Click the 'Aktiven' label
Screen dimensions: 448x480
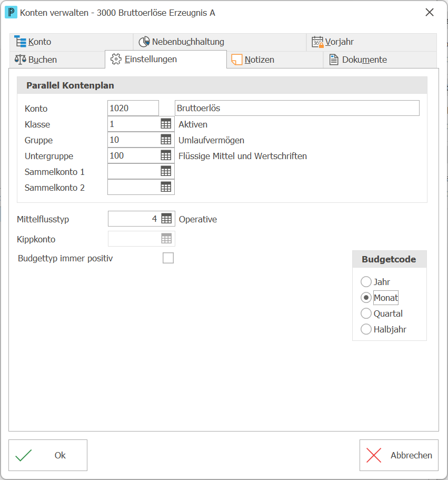pyautogui.click(x=193, y=124)
